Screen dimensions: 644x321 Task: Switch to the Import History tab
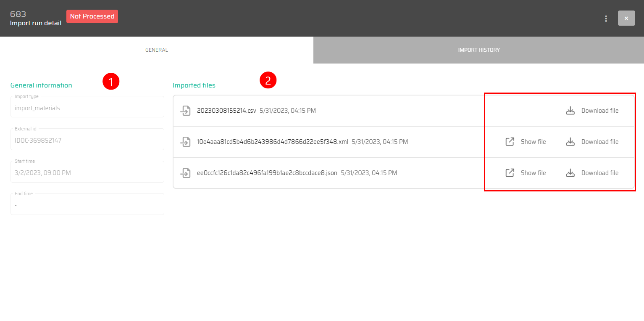(478, 50)
